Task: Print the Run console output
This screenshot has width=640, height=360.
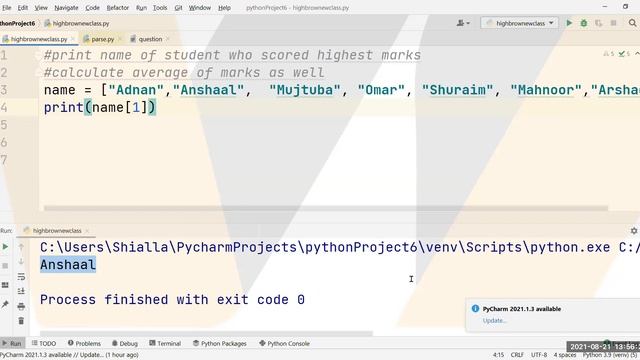Action: click(21, 306)
